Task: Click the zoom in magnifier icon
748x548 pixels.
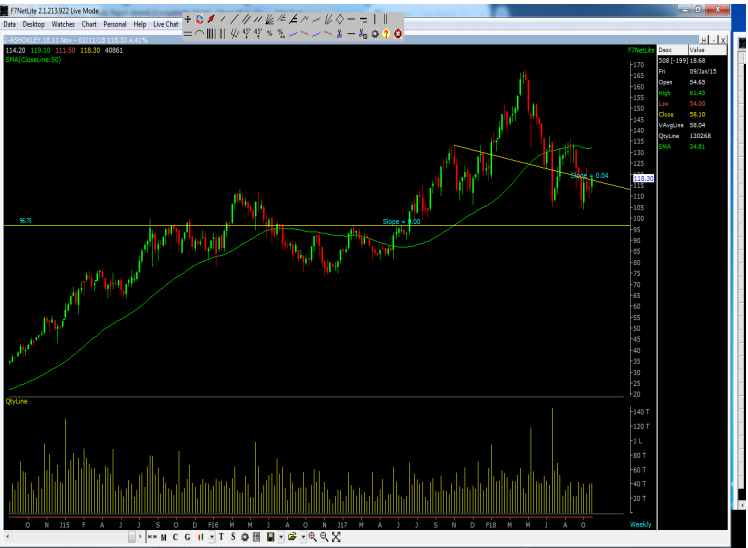Action: (312, 537)
